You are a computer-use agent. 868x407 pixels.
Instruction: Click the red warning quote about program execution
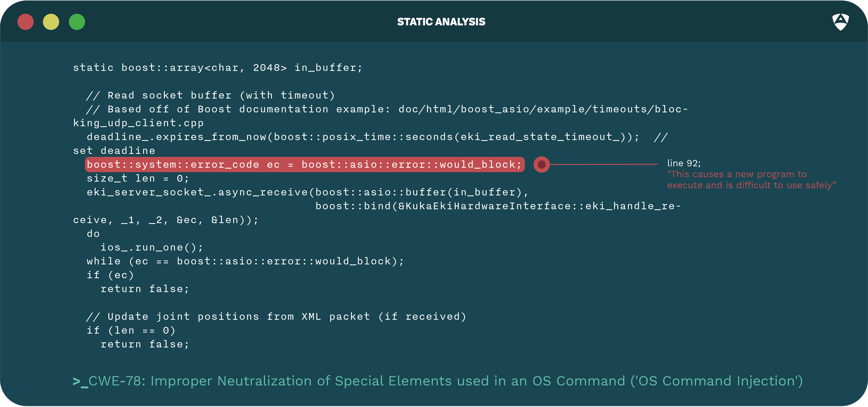[x=751, y=180]
